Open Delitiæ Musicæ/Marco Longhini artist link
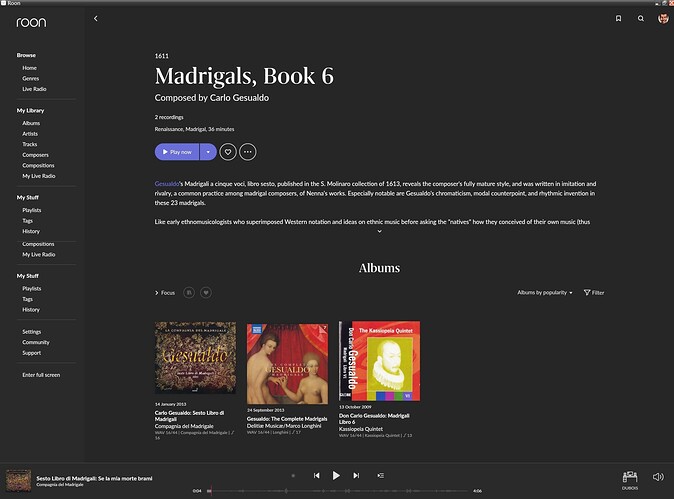Image resolution: width=674 pixels, height=499 pixels. point(284,426)
